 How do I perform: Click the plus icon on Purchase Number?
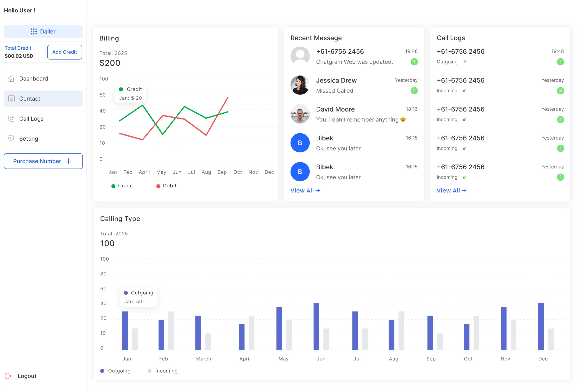point(69,161)
